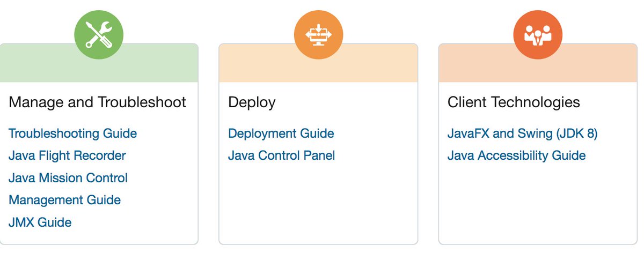Open the Troubleshooting Guide link
Viewport: 644px width, 267px height.
73,133
